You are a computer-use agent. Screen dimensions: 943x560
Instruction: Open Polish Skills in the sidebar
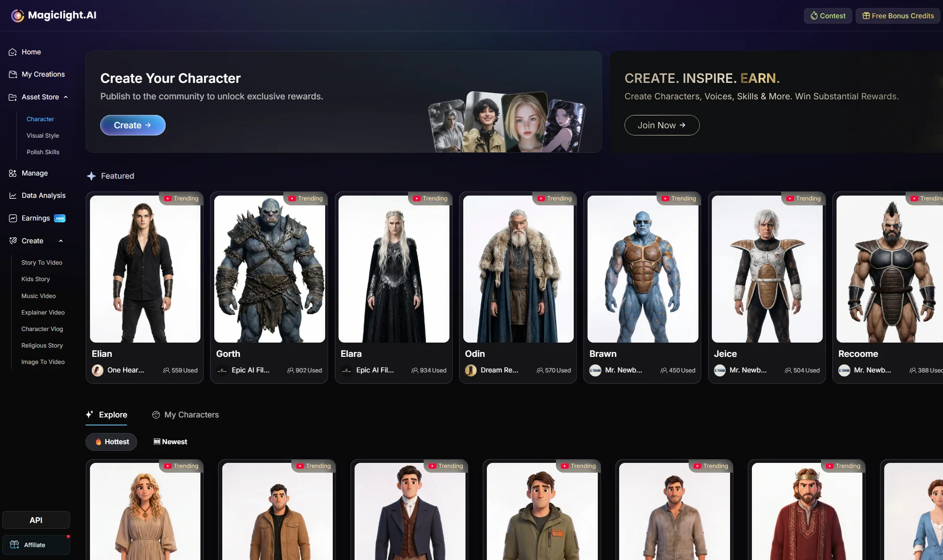(43, 152)
